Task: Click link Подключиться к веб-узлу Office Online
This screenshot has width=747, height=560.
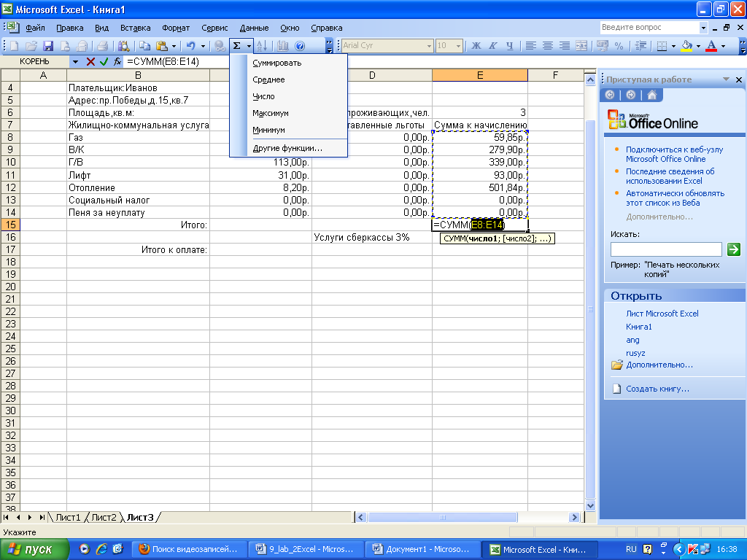Action: click(674, 155)
